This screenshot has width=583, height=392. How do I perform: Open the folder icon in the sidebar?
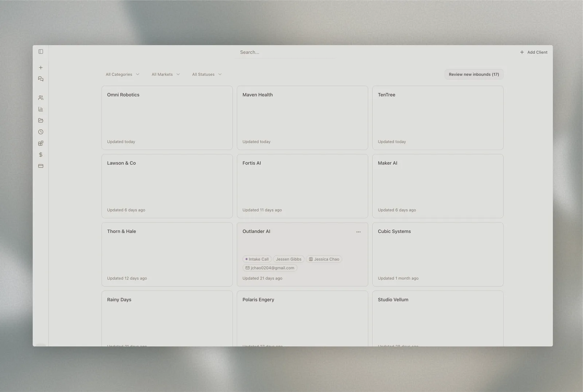[41, 120]
